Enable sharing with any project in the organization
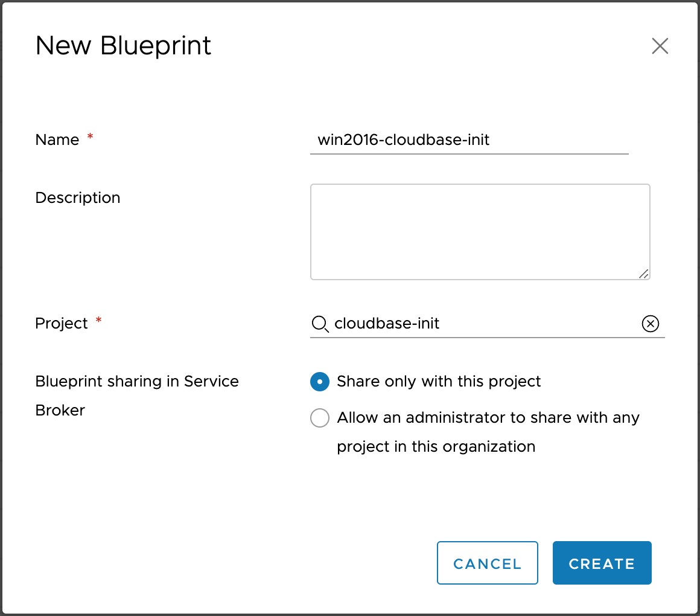The image size is (700, 616). (x=319, y=418)
